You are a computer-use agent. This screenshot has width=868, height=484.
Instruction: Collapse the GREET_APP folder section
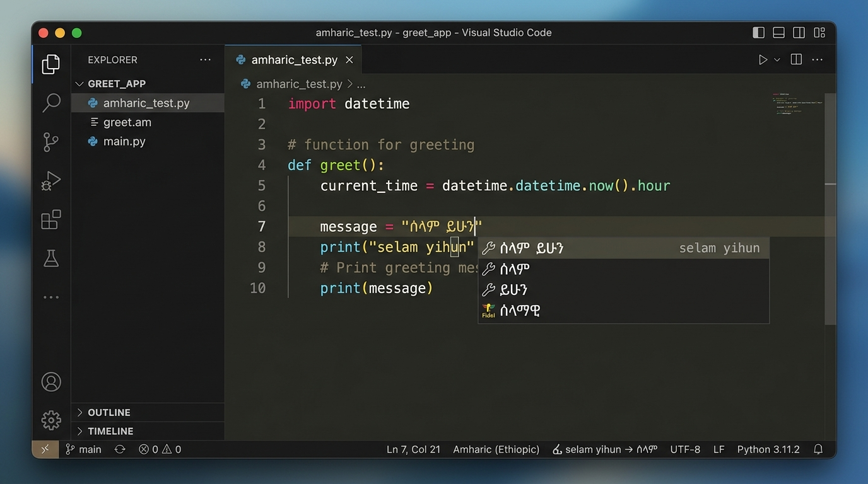click(148, 84)
